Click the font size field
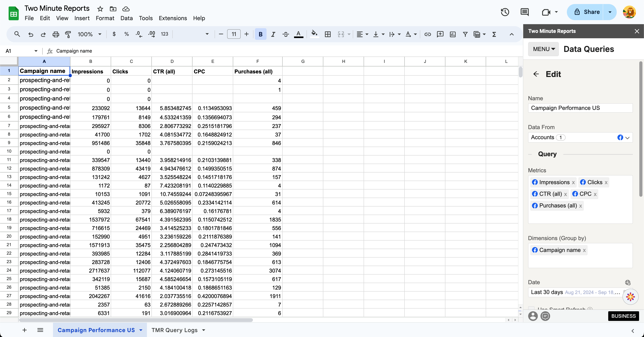This screenshot has height=337, width=644. pos(234,34)
